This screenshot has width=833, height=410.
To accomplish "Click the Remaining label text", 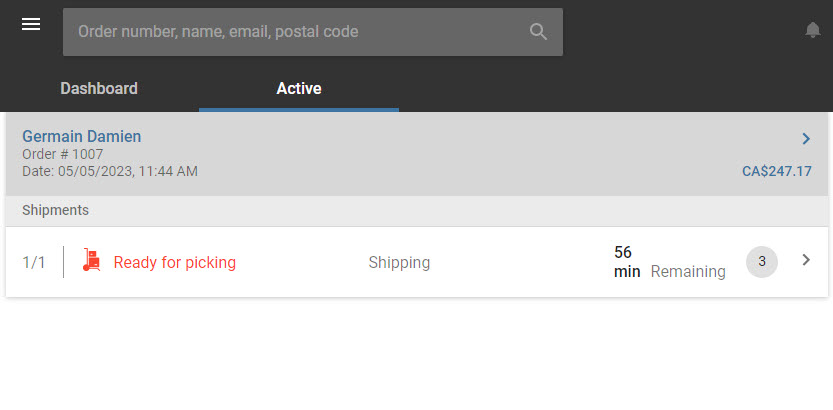I will pos(688,271).
